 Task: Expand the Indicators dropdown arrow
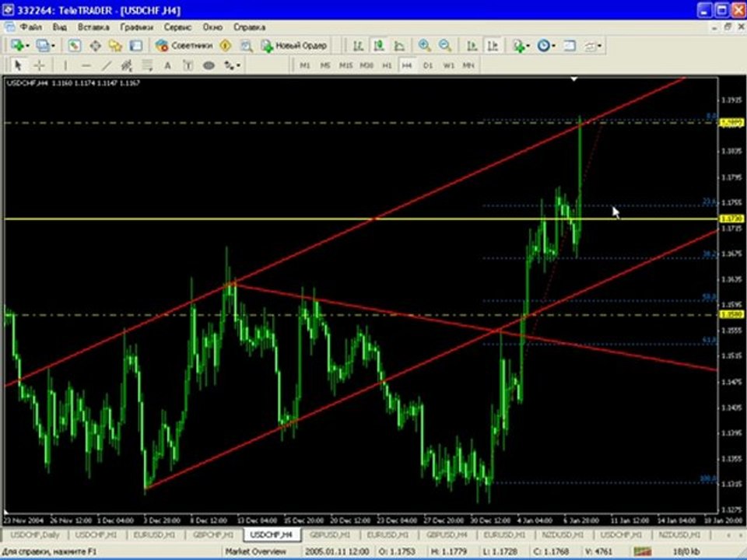click(528, 46)
